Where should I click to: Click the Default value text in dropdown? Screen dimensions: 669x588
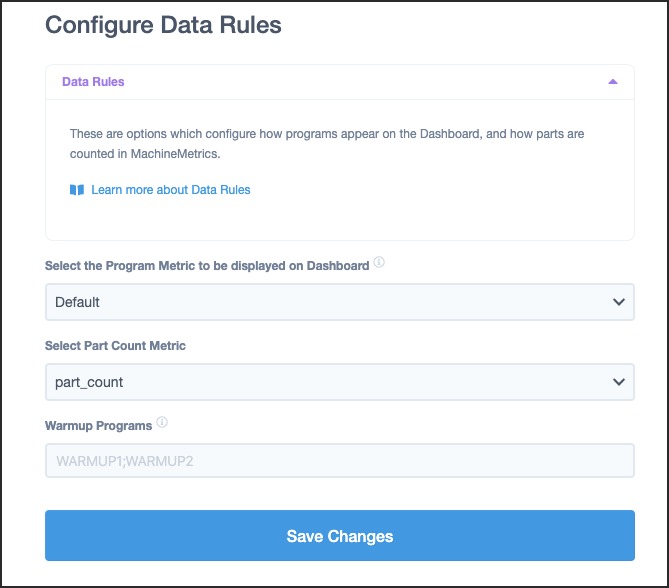click(x=77, y=302)
